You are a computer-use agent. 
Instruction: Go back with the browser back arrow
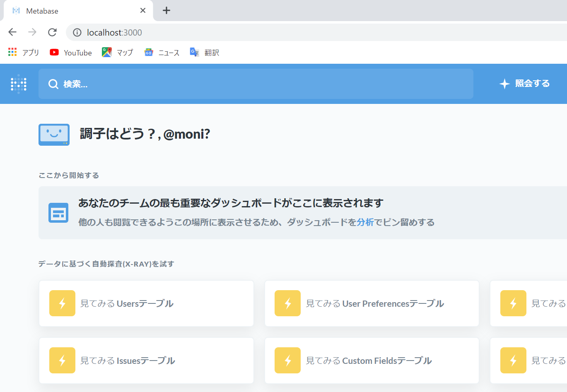coord(12,32)
